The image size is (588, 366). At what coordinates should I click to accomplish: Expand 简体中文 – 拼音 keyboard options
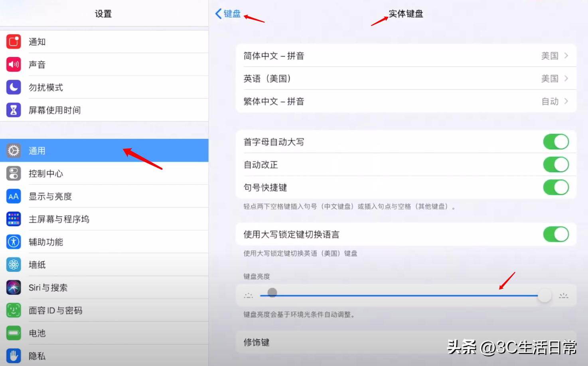tap(405, 56)
